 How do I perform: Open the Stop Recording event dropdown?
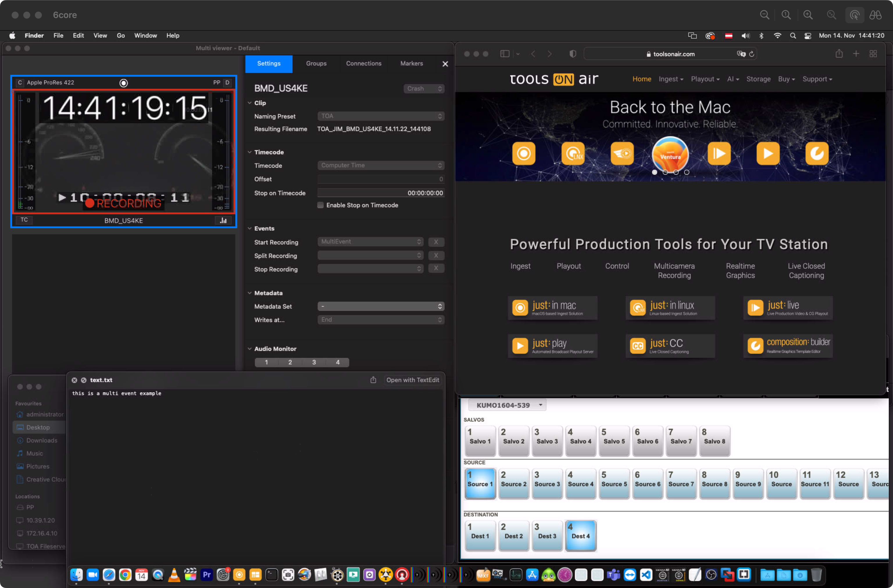[370, 268]
